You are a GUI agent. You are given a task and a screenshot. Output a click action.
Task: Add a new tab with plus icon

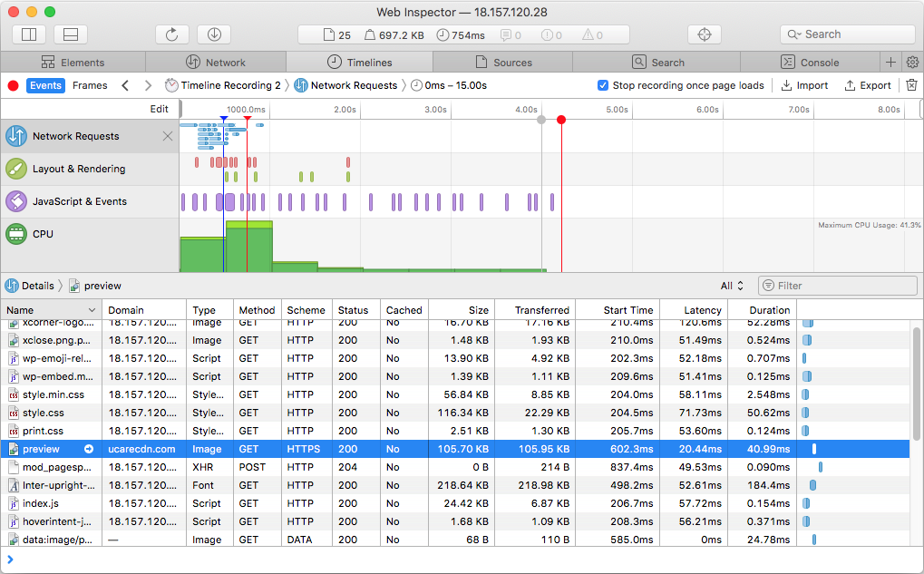tap(890, 63)
